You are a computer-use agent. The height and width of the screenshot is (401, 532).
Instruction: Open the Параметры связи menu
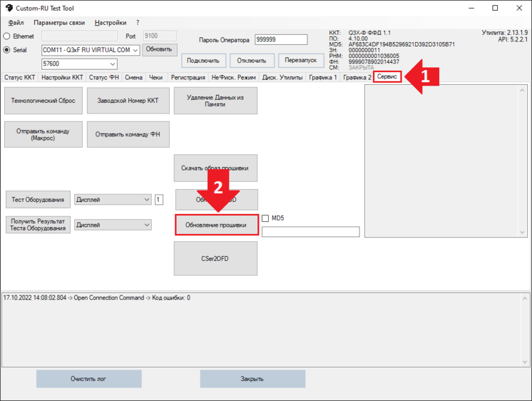click(x=59, y=23)
